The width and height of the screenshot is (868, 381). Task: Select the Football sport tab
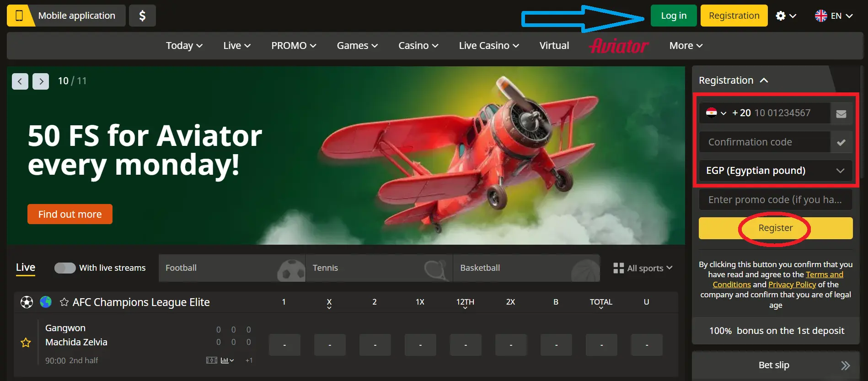[x=231, y=268]
